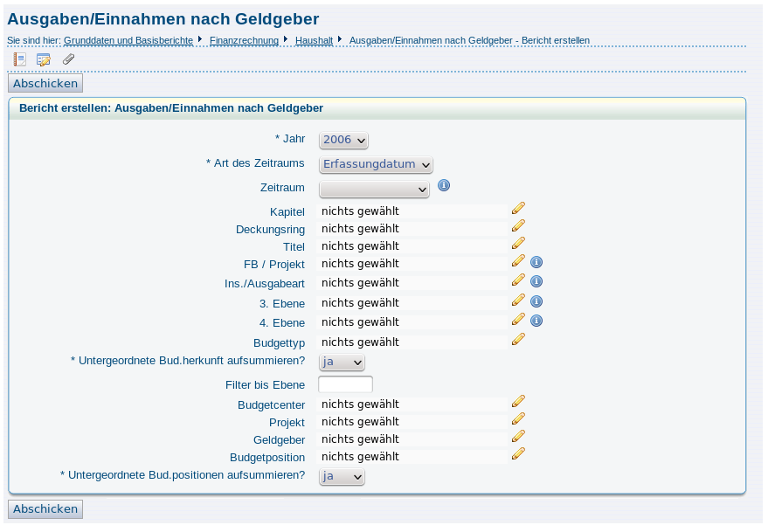
Task: Edit the Titel selection via pencil icon
Action: click(x=518, y=243)
